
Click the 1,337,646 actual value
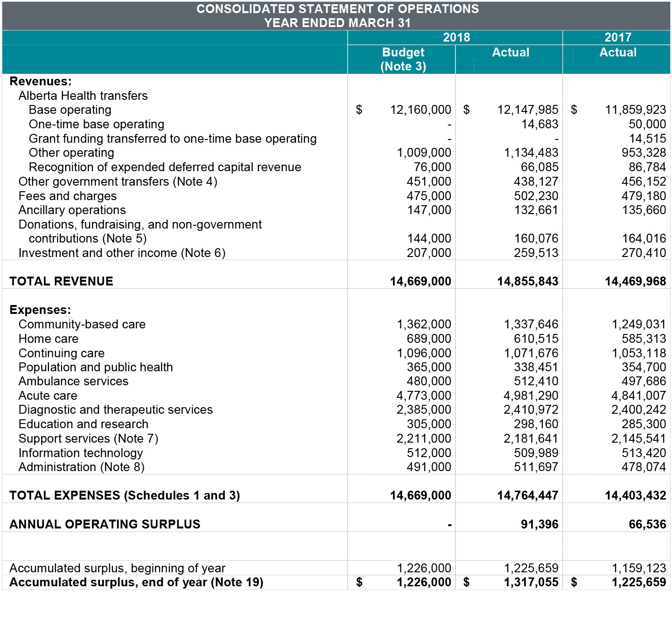coord(531,325)
